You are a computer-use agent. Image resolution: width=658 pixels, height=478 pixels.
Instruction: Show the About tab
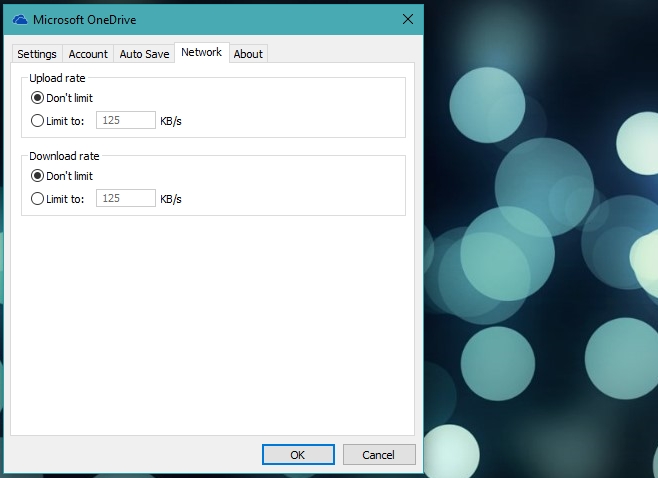point(248,54)
